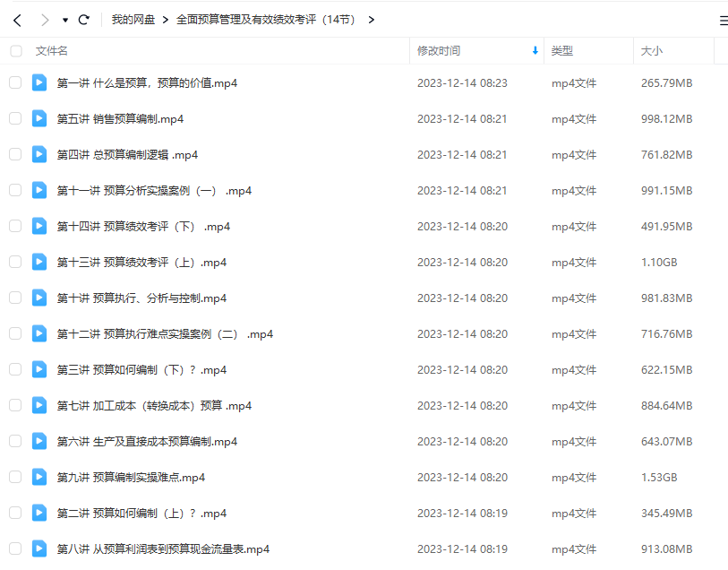Viewport: 728px width, 570px height.
Task: Select file 第八讲 从预算利润表到预算现金流量表.mp4
Action: (163, 549)
